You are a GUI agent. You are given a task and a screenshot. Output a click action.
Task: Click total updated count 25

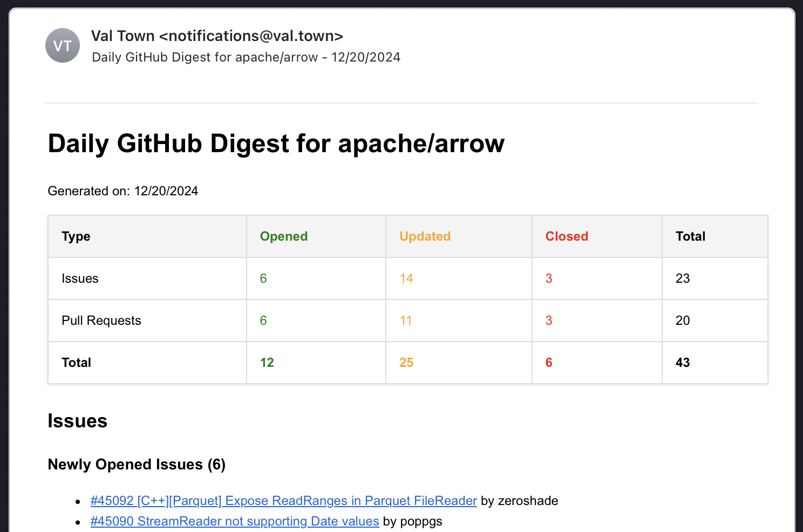click(406, 363)
